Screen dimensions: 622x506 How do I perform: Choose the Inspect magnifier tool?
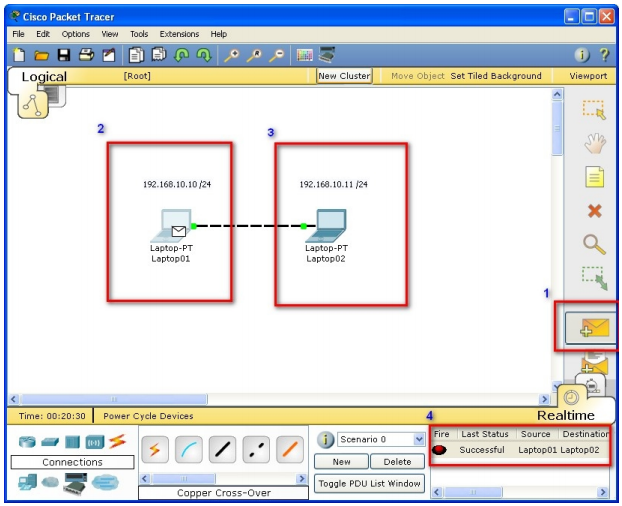(594, 244)
